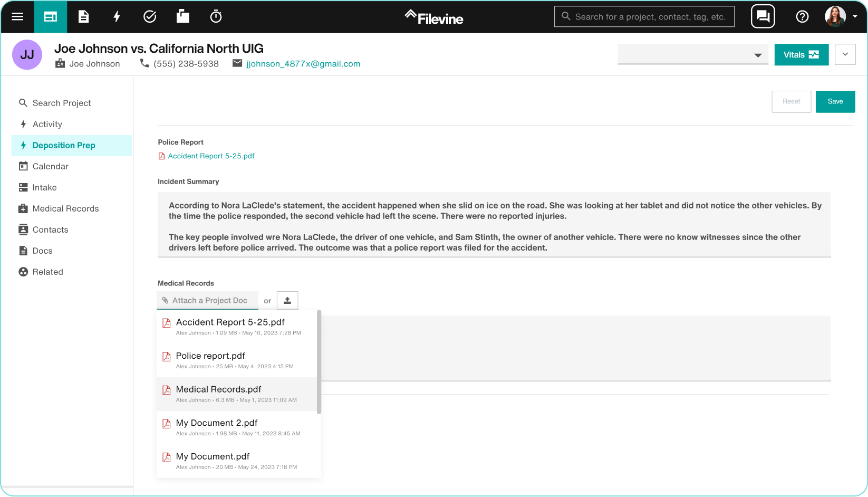The image size is (868, 497).
Task: Open the stopwatch timer icon in top bar
Action: (x=216, y=16)
